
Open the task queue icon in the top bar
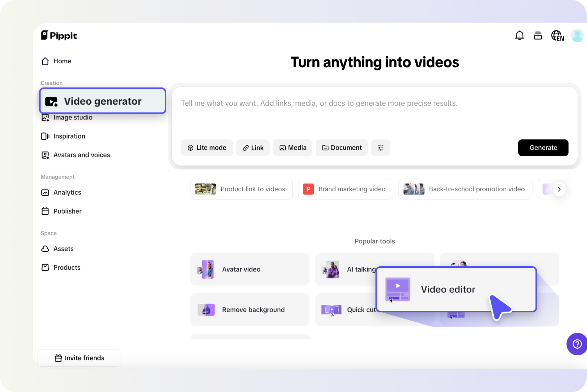[538, 35]
